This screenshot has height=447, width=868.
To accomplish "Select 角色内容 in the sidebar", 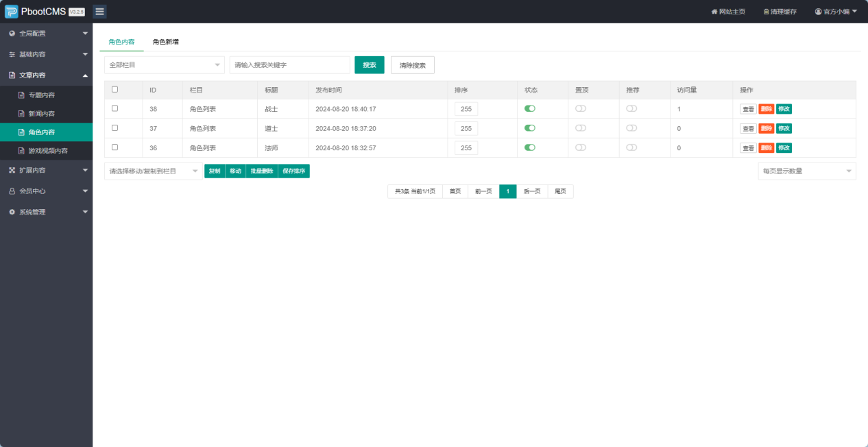I will pyautogui.click(x=46, y=132).
